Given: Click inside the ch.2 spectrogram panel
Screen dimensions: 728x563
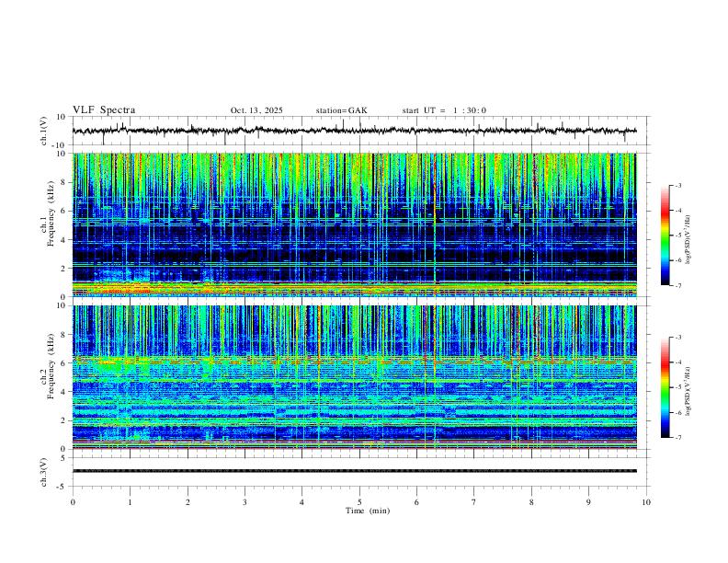Looking at the screenshot, I should (x=354, y=377).
